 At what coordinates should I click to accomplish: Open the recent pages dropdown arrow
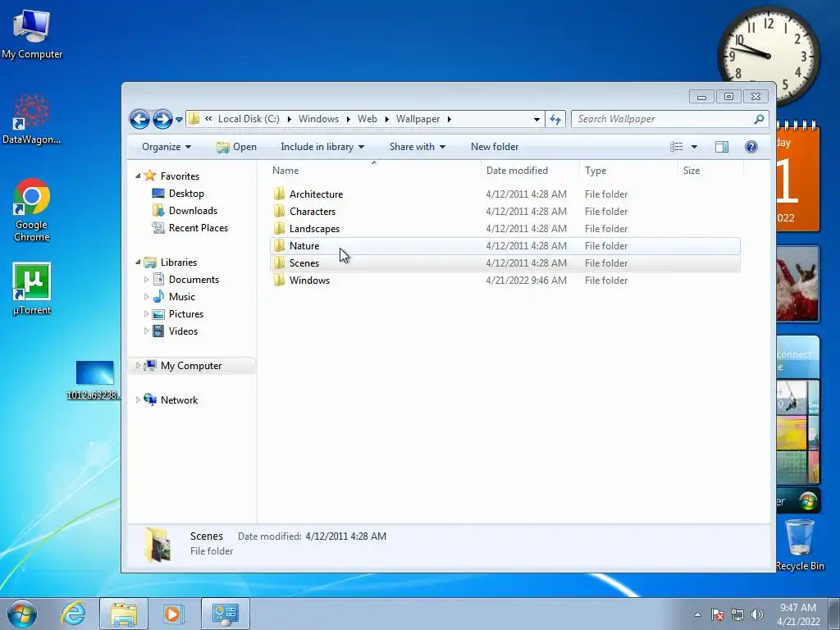pos(179,120)
